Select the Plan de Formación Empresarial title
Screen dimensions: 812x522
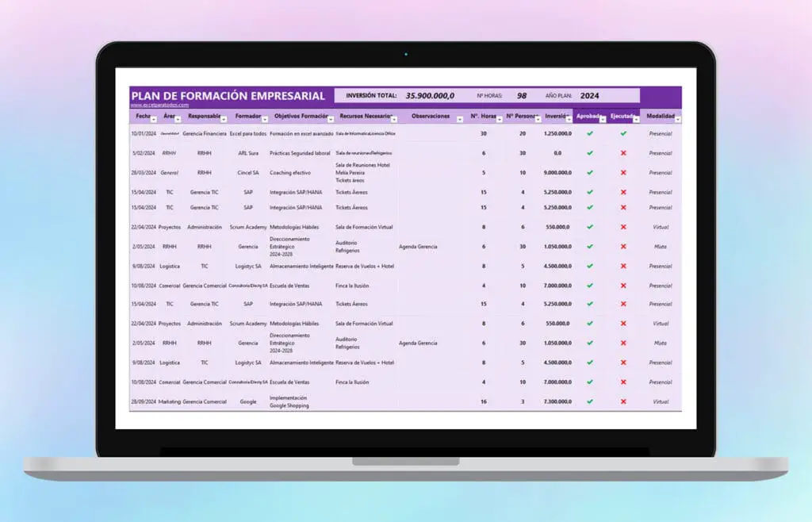click(228, 96)
